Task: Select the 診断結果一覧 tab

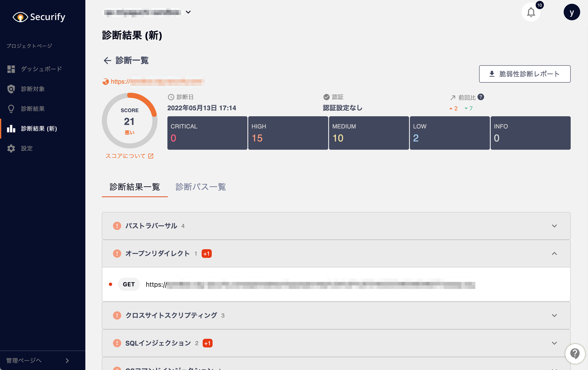Action: 134,187
